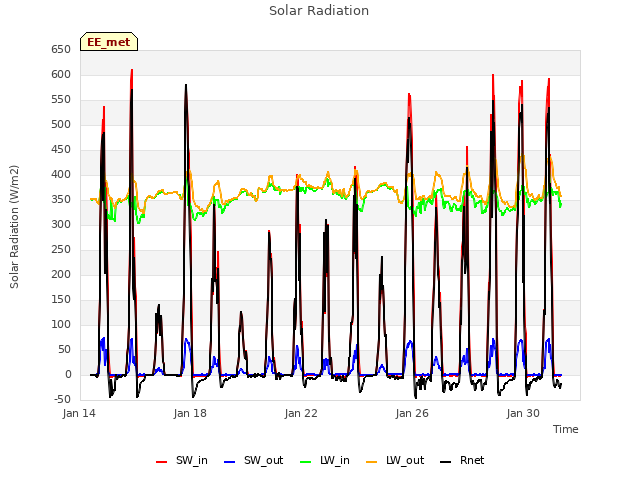Toggle the SW_out legend entry
Viewport: 640px width, 480px height.
253,460
